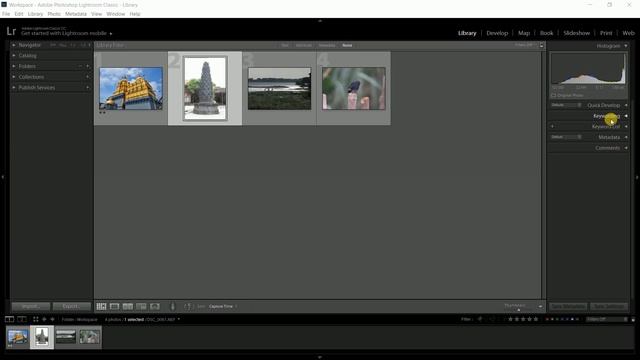
Task: Select the Painter spray can tool
Action: (173, 306)
